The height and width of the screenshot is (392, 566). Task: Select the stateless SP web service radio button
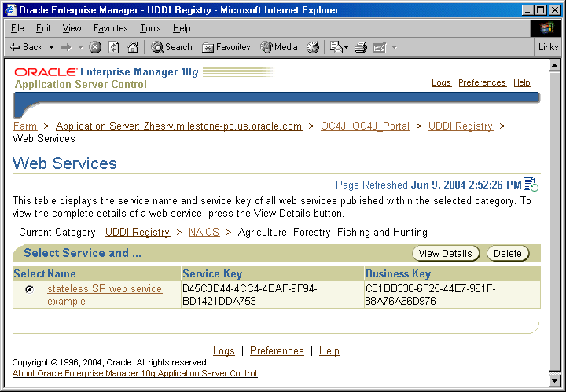click(30, 290)
